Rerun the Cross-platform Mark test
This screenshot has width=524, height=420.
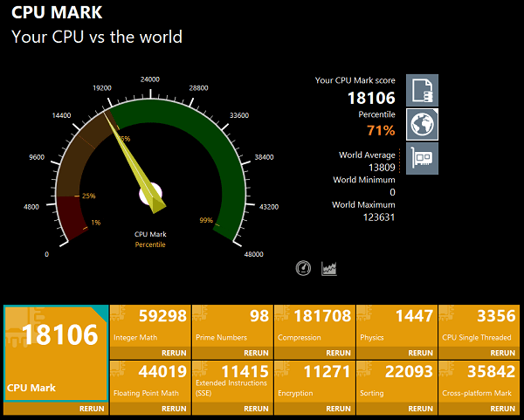click(503, 409)
